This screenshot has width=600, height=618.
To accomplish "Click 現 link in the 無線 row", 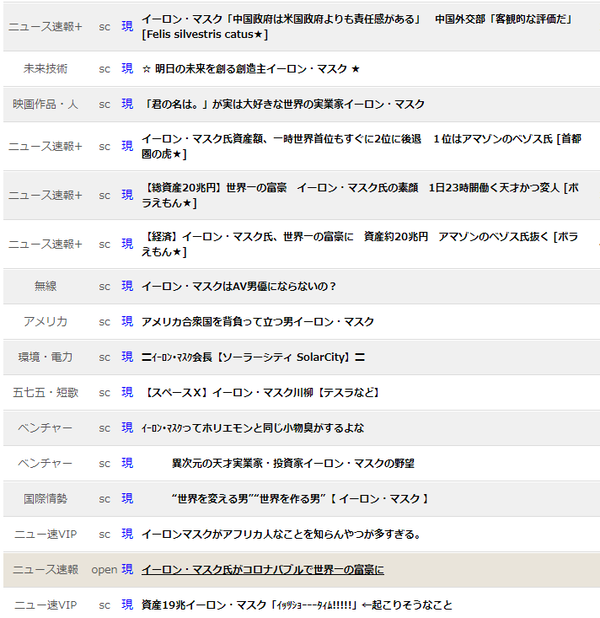I will tap(127, 286).
